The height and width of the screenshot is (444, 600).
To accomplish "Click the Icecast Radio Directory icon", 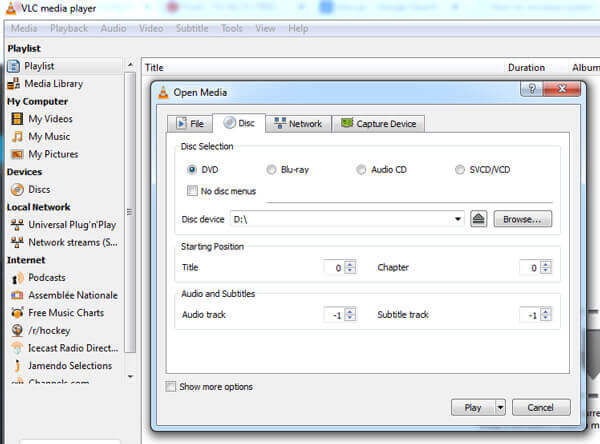I will point(17,348).
